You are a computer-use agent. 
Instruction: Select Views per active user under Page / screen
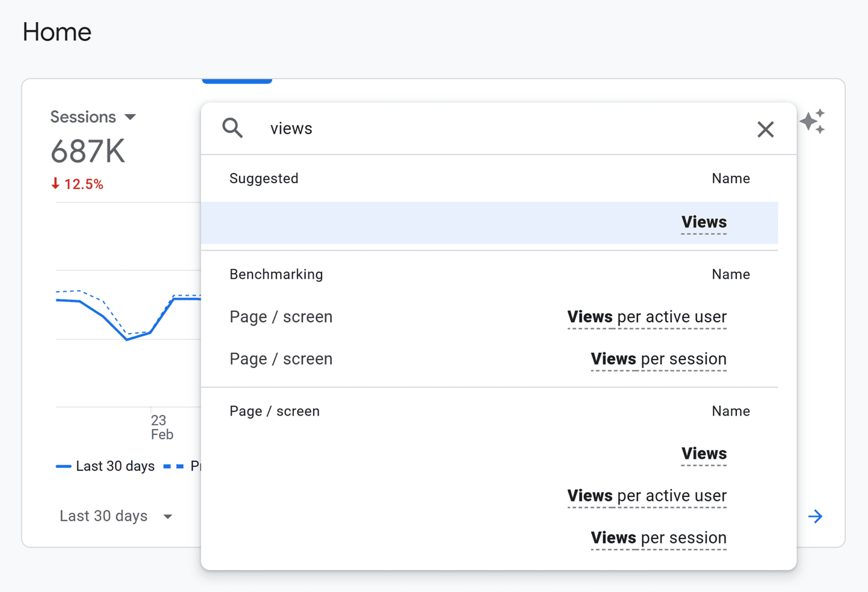click(x=646, y=496)
